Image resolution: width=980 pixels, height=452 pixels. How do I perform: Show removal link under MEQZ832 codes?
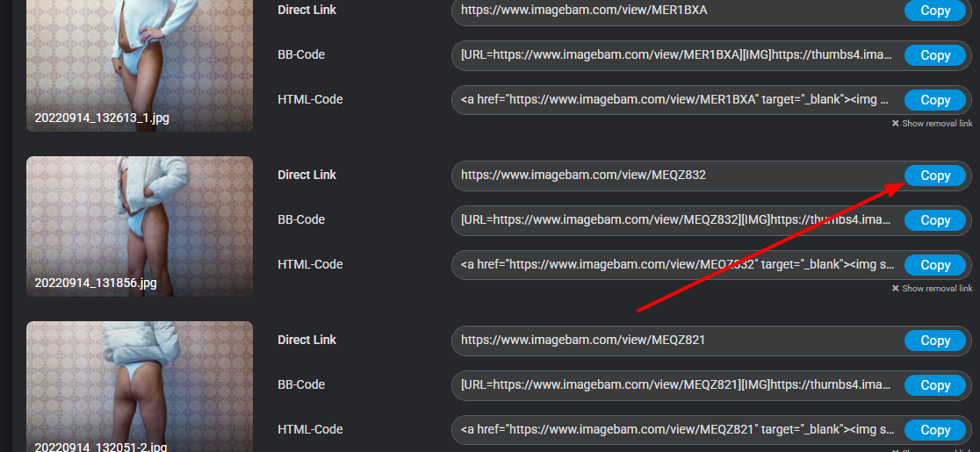point(932,289)
